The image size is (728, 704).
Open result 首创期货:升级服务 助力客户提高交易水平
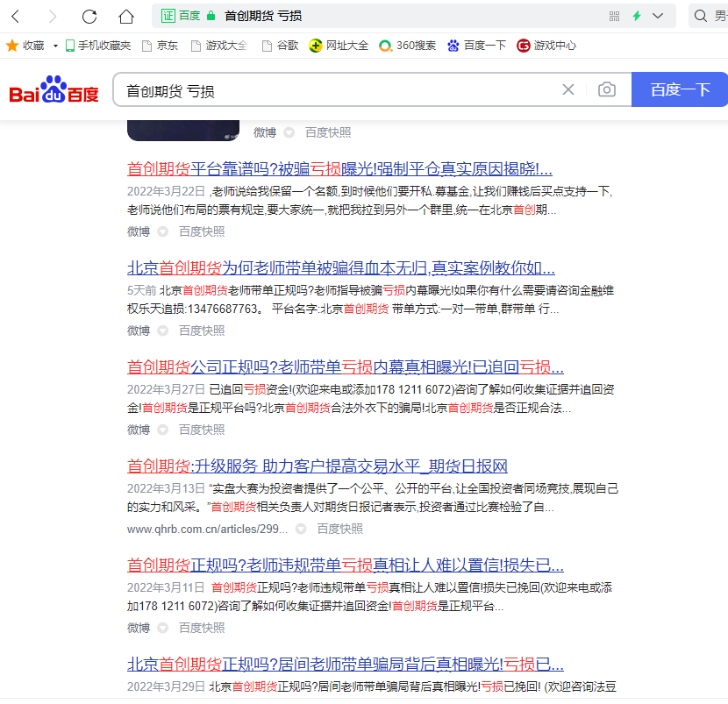318,466
